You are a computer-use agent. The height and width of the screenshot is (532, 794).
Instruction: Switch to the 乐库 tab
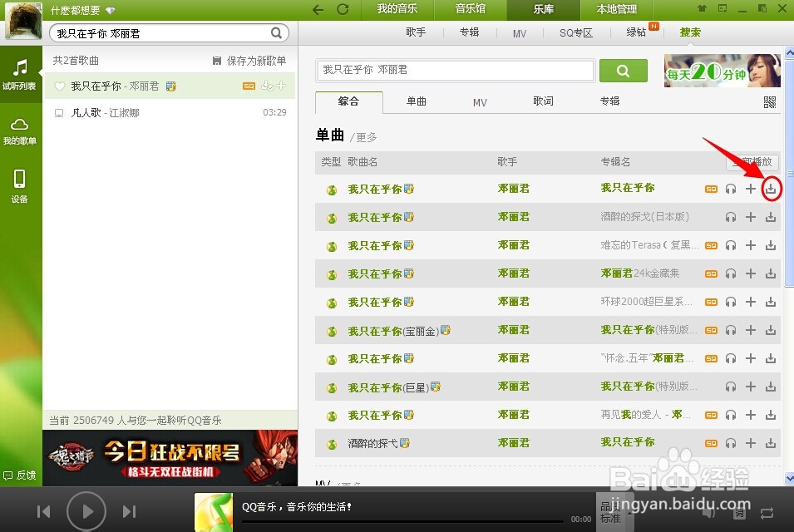click(542, 10)
